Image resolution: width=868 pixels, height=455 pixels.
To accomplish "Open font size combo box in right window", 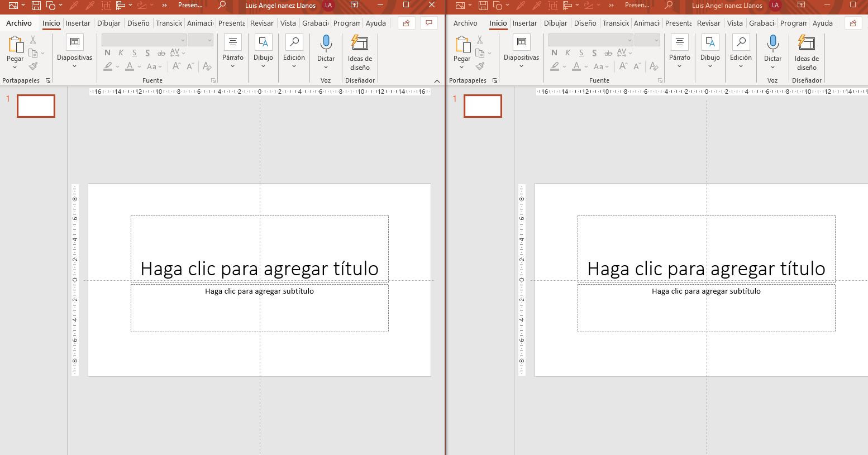I will [x=647, y=40].
